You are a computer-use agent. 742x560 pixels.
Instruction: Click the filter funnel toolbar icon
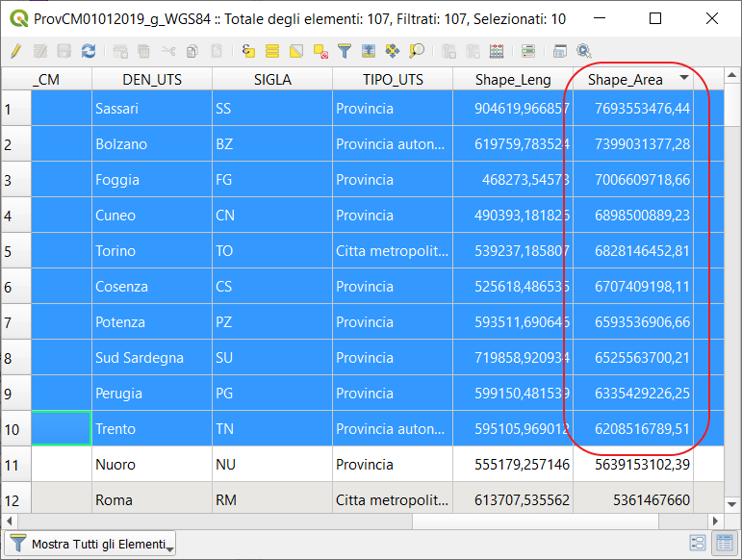click(x=345, y=51)
